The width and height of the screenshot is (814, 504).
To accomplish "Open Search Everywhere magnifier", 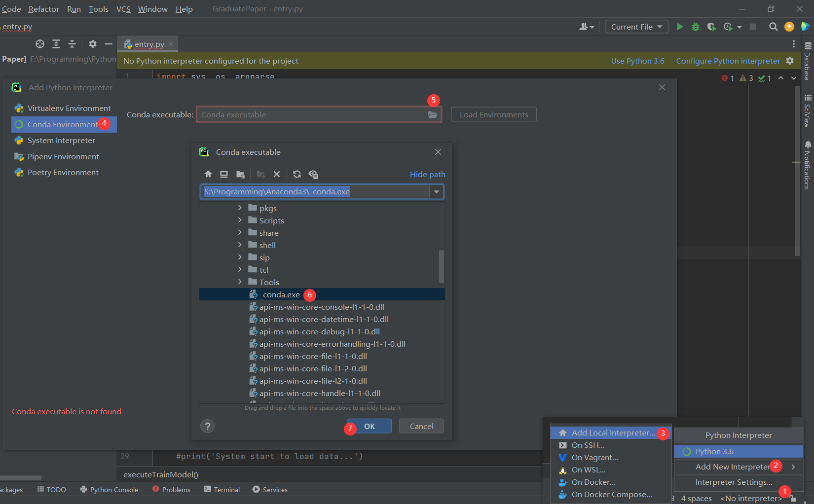I will point(774,27).
